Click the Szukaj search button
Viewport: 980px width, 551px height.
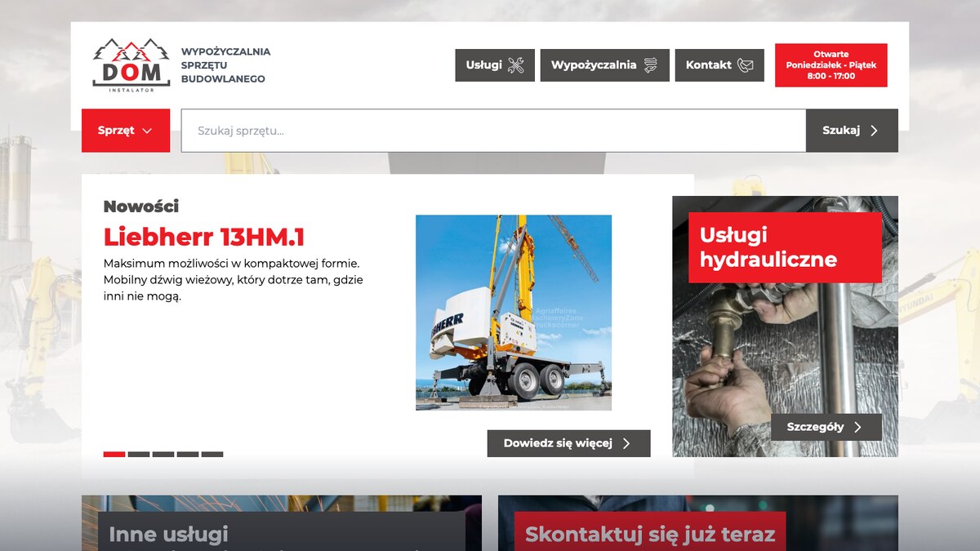pyautogui.click(x=852, y=131)
